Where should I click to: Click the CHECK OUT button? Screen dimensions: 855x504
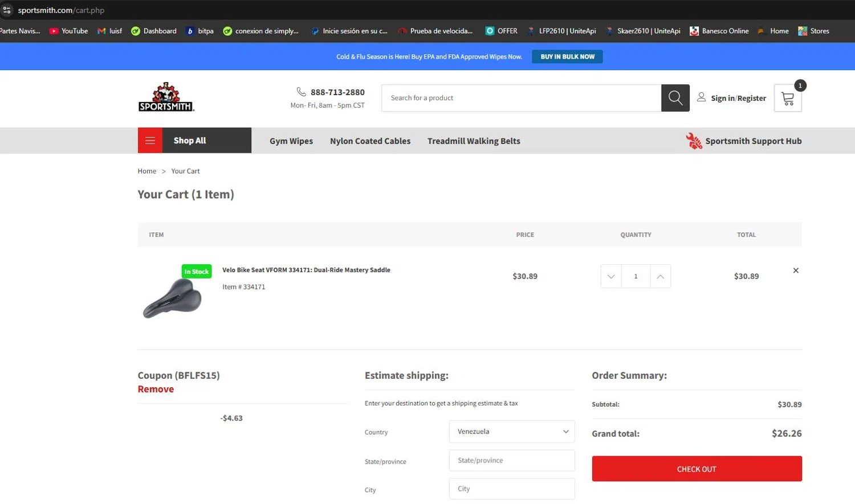pos(697,469)
